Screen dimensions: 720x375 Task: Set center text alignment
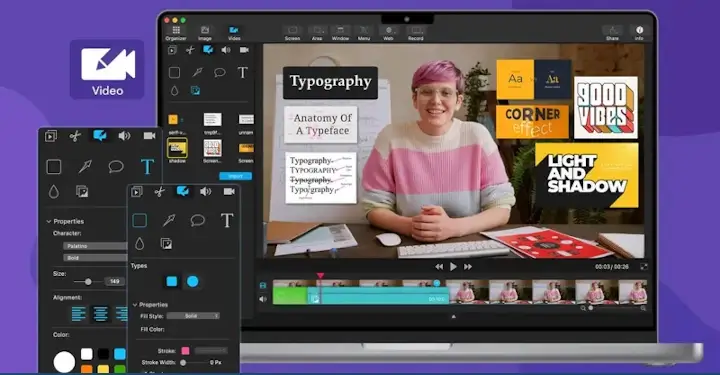click(x=101, y=314)
